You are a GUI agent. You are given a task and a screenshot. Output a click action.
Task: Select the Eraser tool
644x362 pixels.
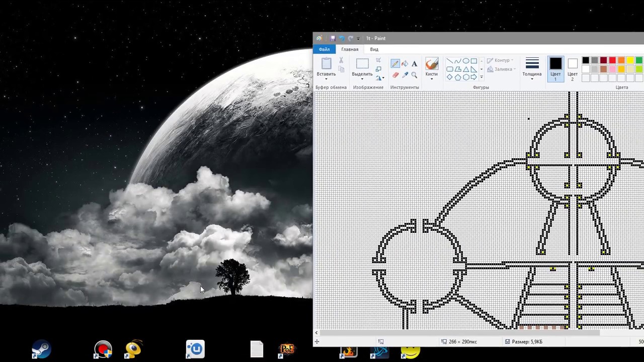(x=395, y=75)
